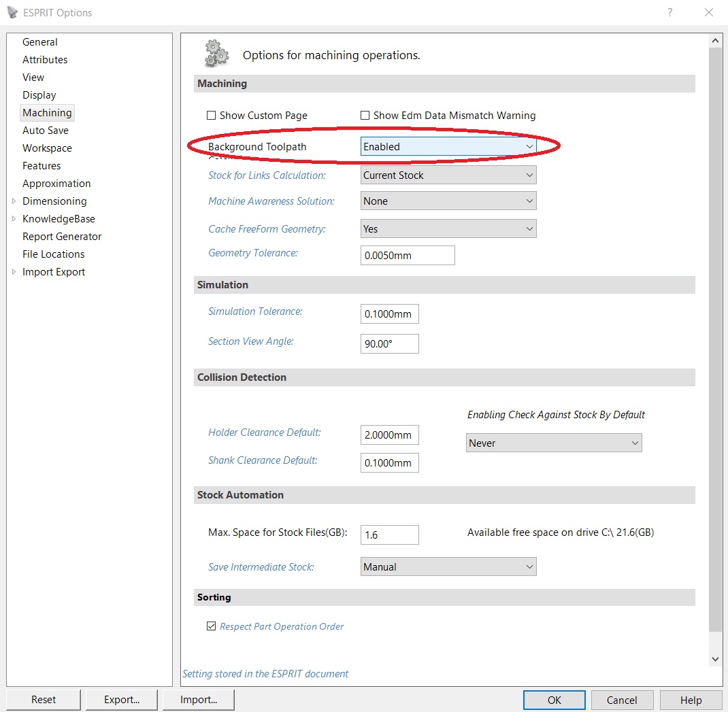The width and height of the screenshot is (728, 712).
Task: Tick Show Edm Data Mismatch Warning
Action: [x=365, y=115]
